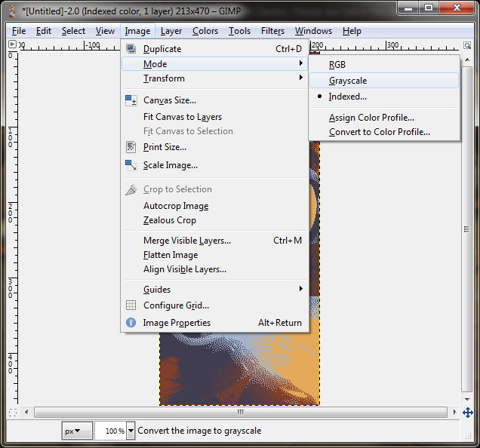This screenshot has height=448, width=480.
Task: Select the Indexed mode radio option
Action: click(x=347, y=97)
